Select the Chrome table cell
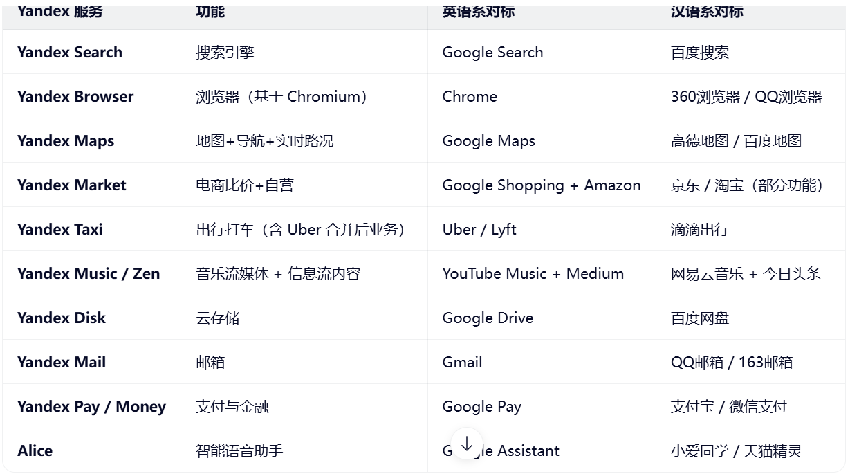 pyautogui.click(x=470, y=97)
